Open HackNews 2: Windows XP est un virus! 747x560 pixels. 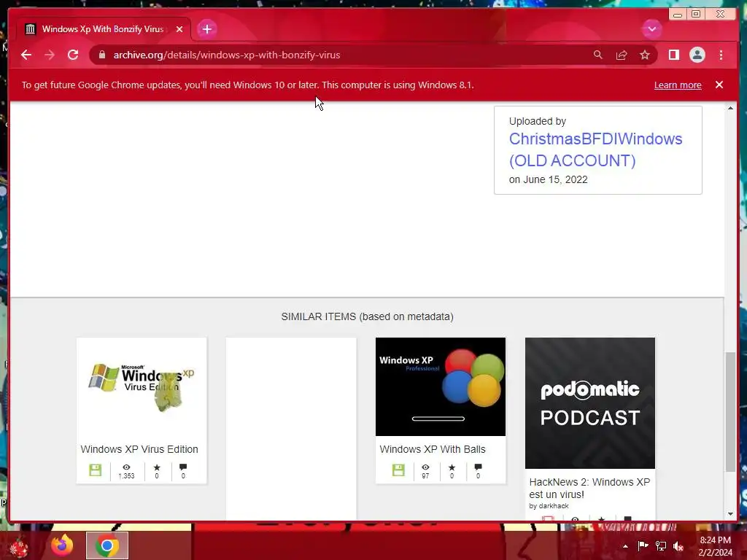(589, 488)
